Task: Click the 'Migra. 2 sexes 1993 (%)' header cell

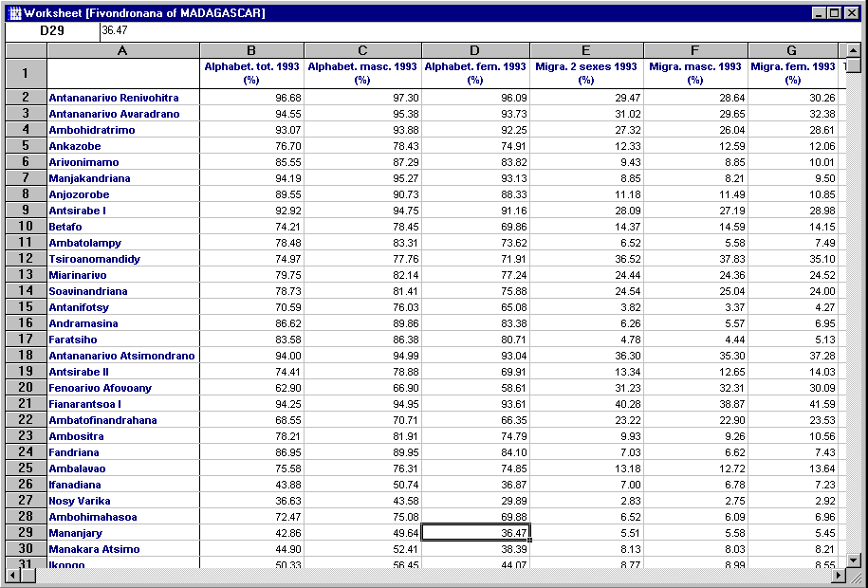Action: coord(586,73)
